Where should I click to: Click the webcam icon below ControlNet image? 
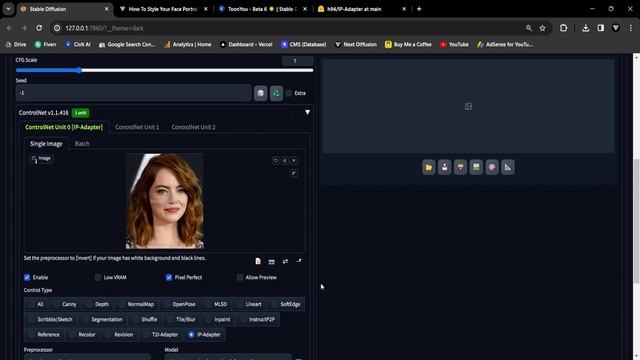271,261
